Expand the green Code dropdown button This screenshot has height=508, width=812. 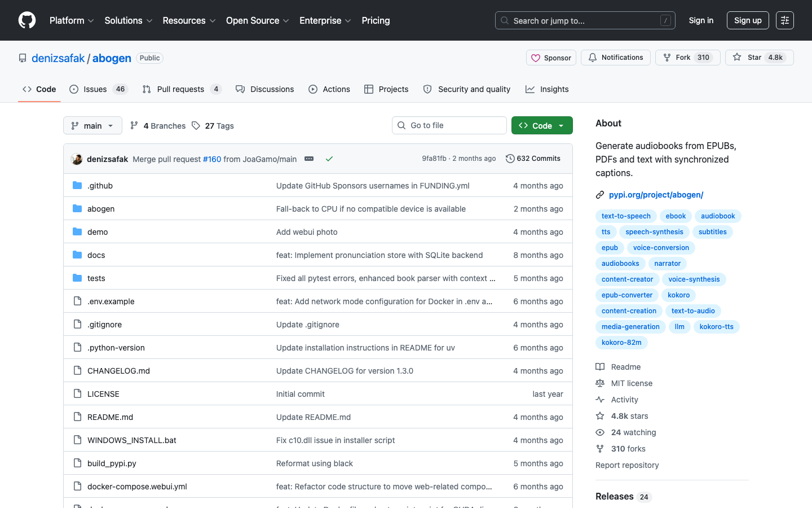click(542, 125)
